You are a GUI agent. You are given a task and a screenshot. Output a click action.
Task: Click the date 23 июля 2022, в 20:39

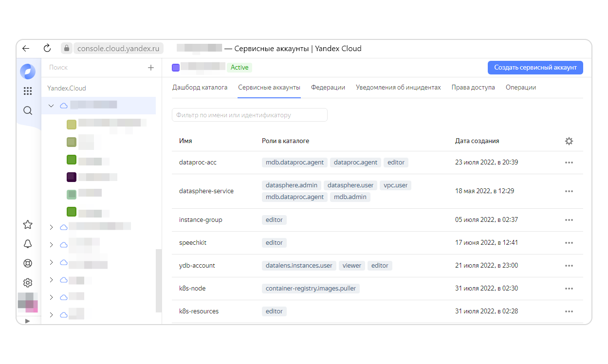pos(486,163)
